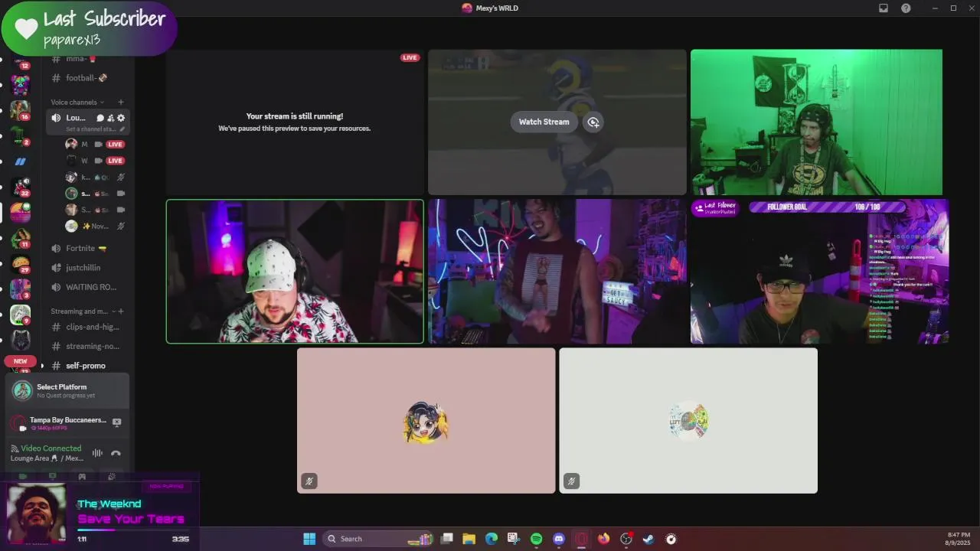Open the taskbar clock and date
The width and height of the screenshot is (980, 551).
(x=959, y=539)
